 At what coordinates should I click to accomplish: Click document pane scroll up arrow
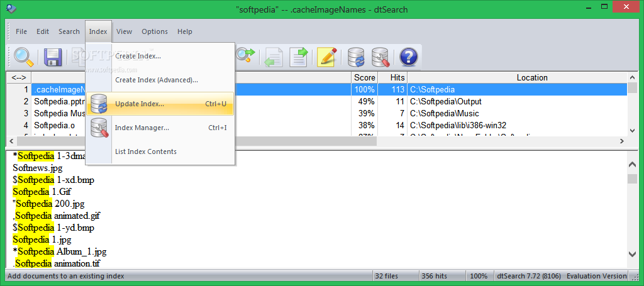(x=633, y=164)
